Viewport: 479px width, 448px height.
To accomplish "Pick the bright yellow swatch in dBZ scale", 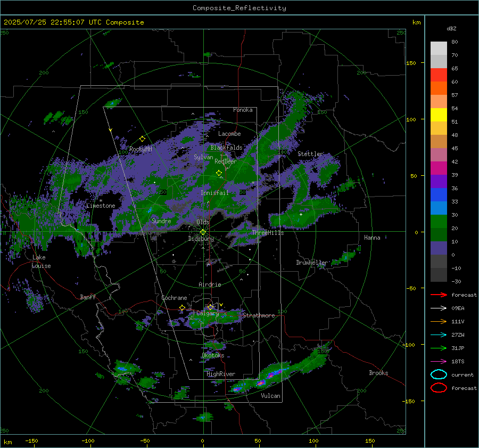I will (439, 115).
